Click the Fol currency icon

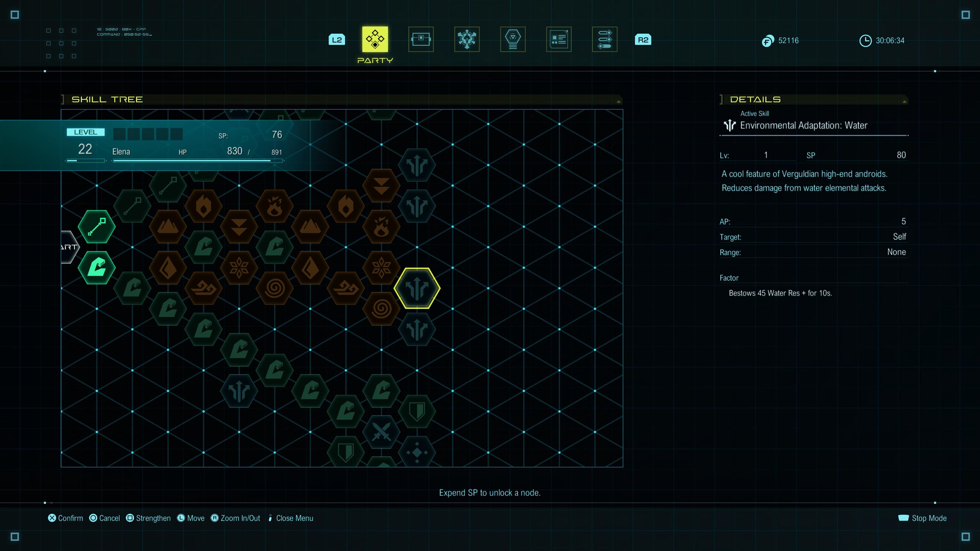point(768,41)
